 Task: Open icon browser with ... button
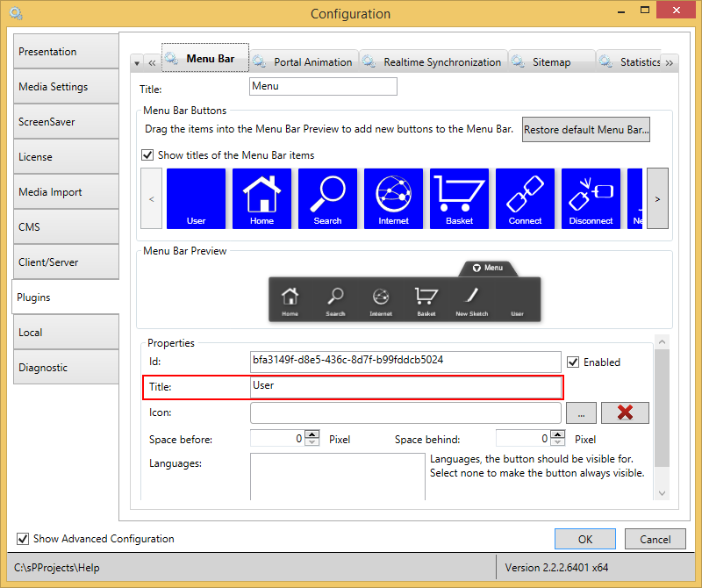click(x=581, y=412)
